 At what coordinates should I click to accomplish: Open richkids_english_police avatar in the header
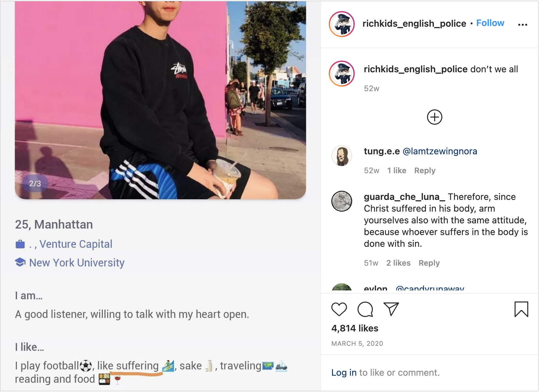342,24
